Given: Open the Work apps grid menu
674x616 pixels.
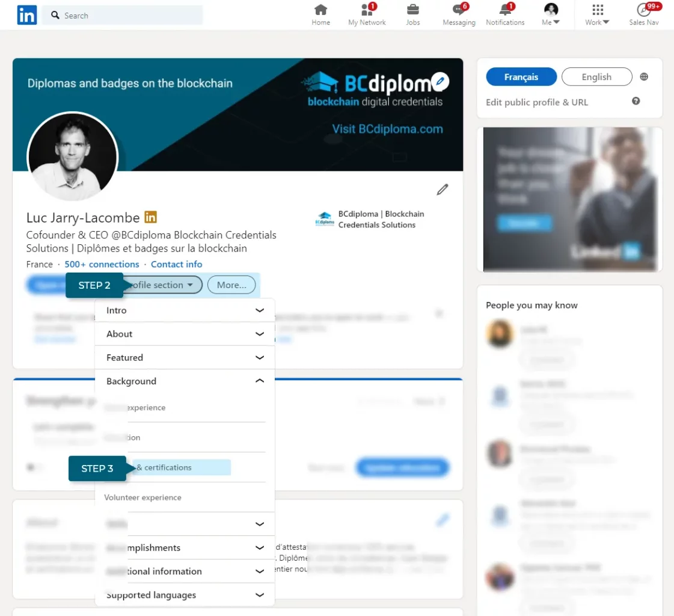Looking at the screenshot, I should click(x=597, y=15).
